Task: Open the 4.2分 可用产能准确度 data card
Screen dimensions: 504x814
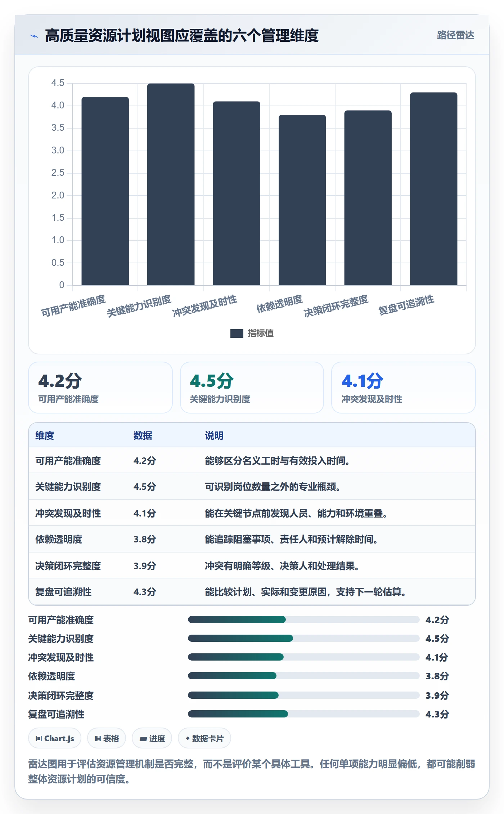Action: tap(100, 388)
